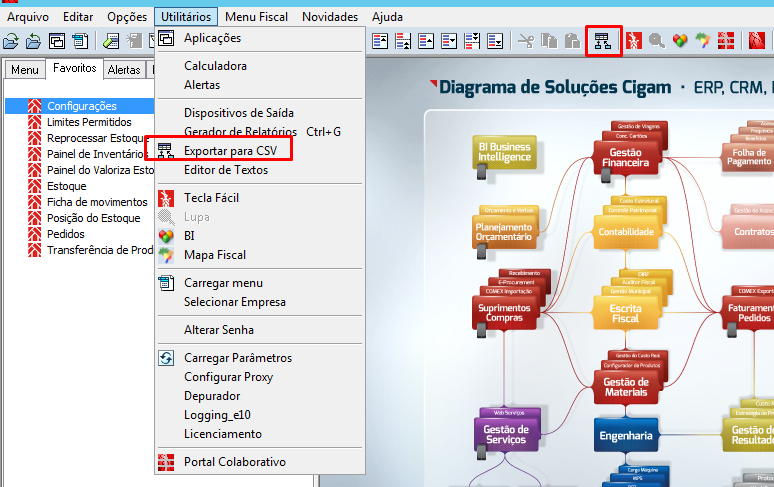
Task: Click the toolbar green eraser list icon
Action: 111,41
